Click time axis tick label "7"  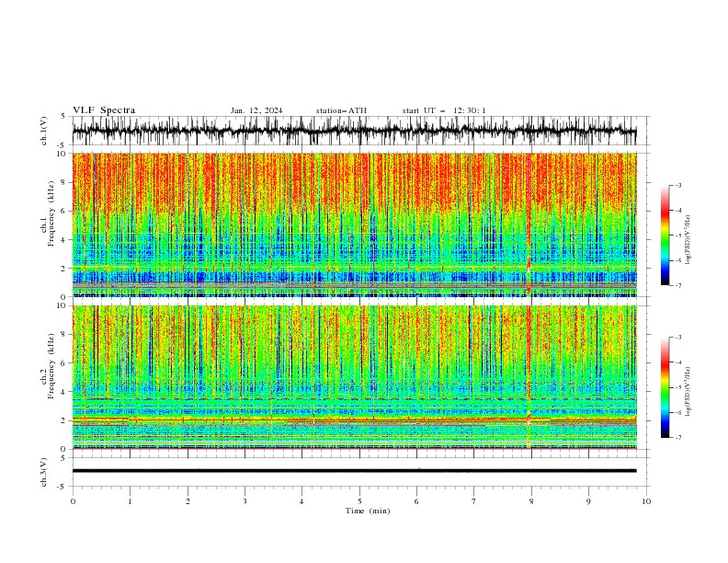click(474, 501)
